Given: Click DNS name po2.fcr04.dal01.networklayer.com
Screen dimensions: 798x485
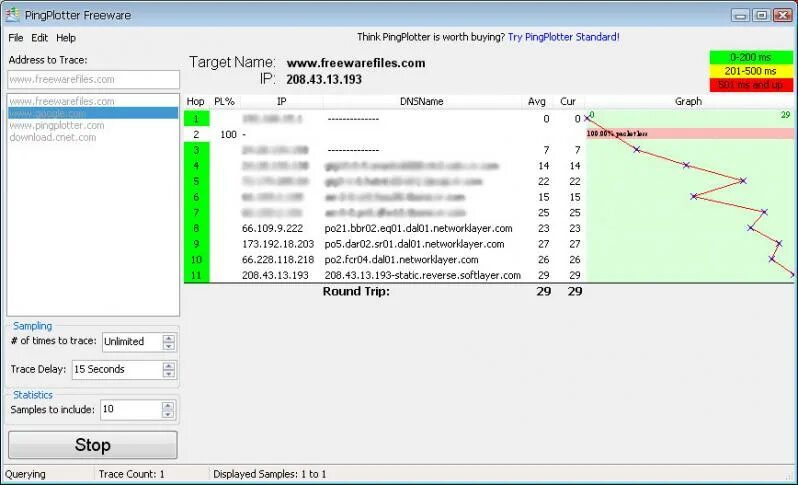Looking at the screenshot, I should (x=402, y=260).
